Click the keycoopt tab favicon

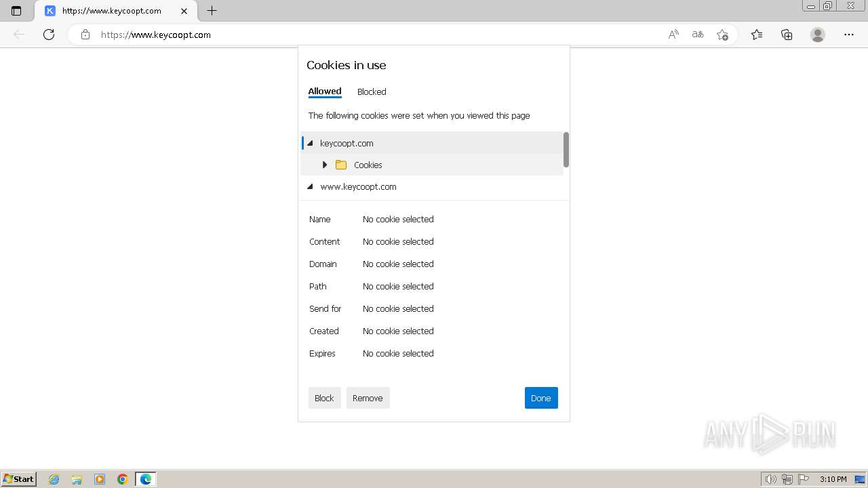pyautogui.click(x=50, y=11)
